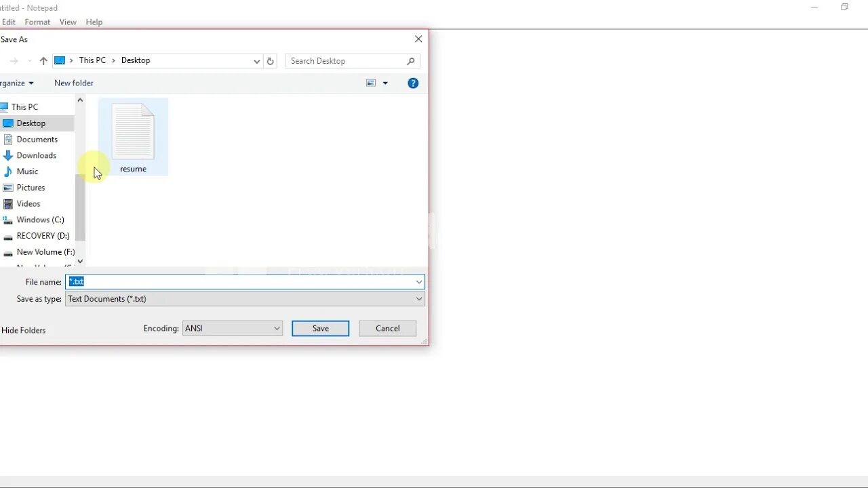868x488 pixels.
Task: Expand the path chevron after This PC
Action: 113,61
